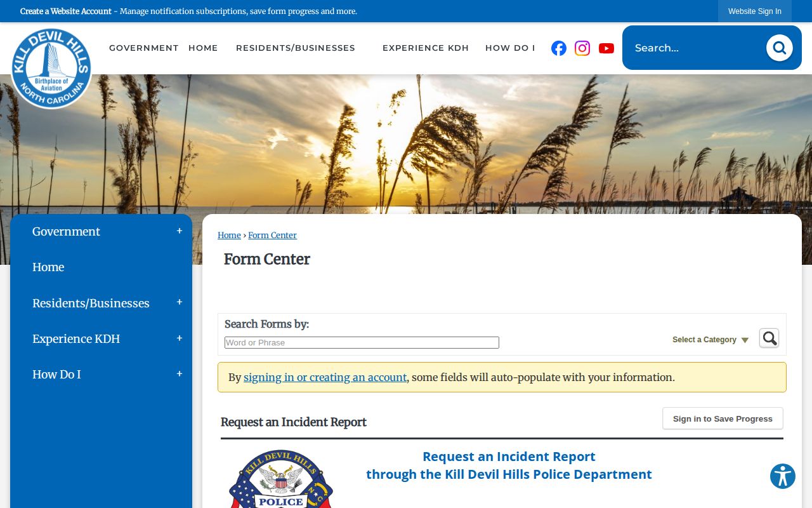The image size is (812, 508).
Task: Click the Request an Incident Report form title
Action: pos(294,422)
